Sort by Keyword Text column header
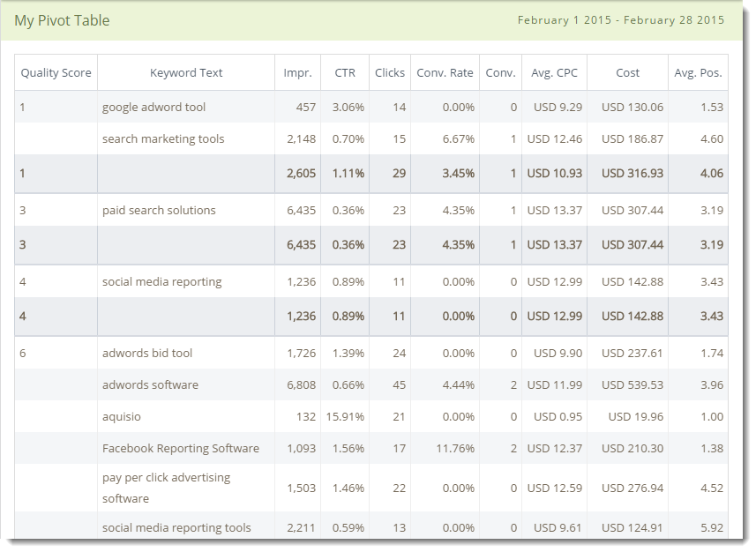The image size is (756, 552). tap(186, 73)
